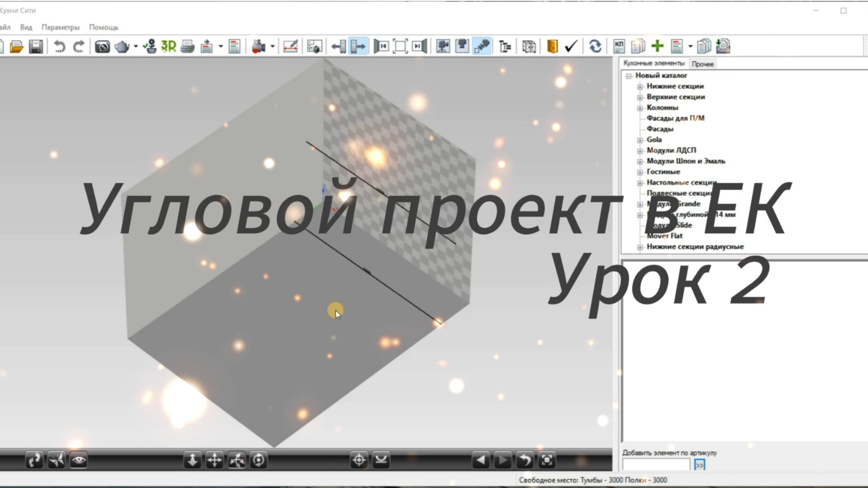Open the Параметры menu
The width and height of the screenshot is (868, 488).
[x=61, y=27]
